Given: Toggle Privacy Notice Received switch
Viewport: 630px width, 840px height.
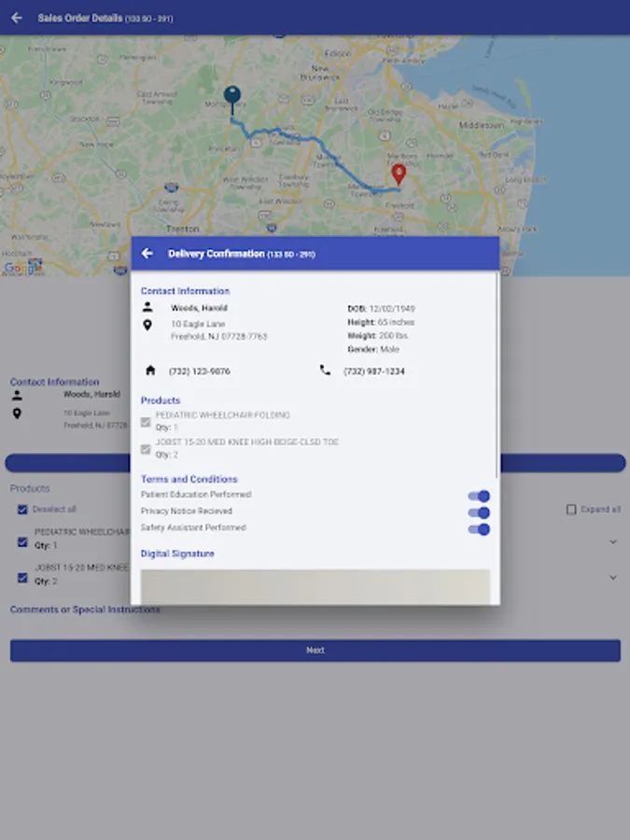Looking at the screenshot, I should pos(479,512).
